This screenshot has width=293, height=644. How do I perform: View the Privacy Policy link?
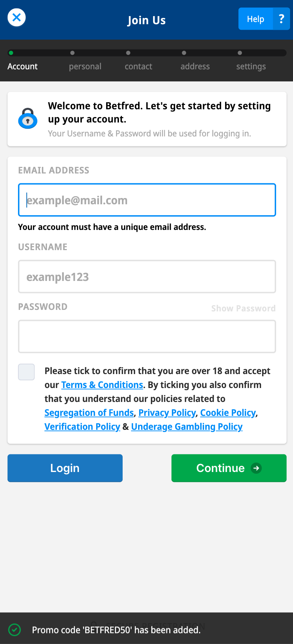[167, 413]
